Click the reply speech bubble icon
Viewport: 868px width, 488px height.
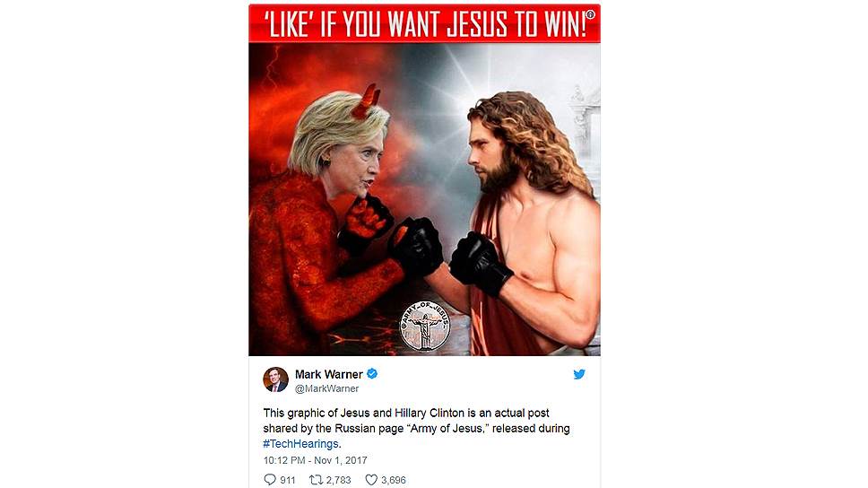(270, 480)
